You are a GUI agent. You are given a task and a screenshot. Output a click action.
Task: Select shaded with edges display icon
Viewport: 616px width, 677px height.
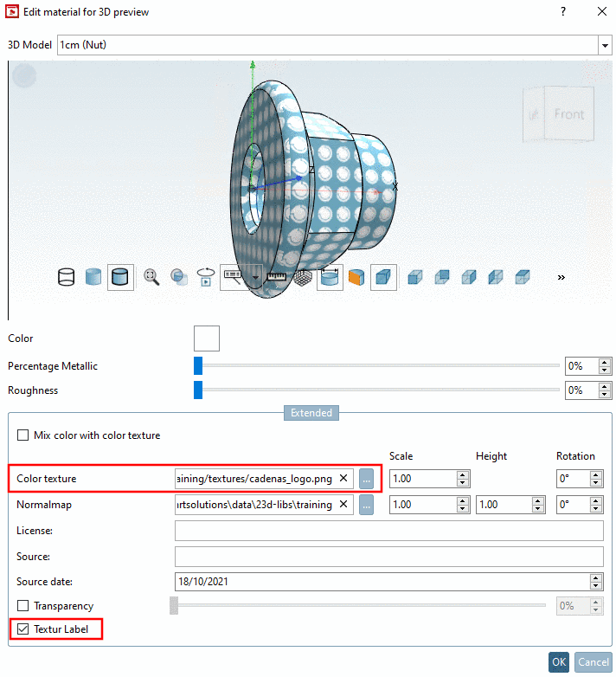(x=120, y=277)
